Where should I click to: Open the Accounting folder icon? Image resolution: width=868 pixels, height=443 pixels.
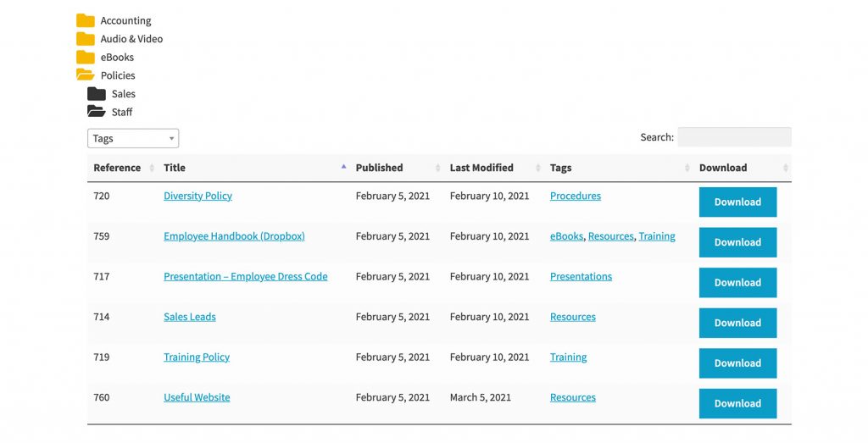click(86, 21)
